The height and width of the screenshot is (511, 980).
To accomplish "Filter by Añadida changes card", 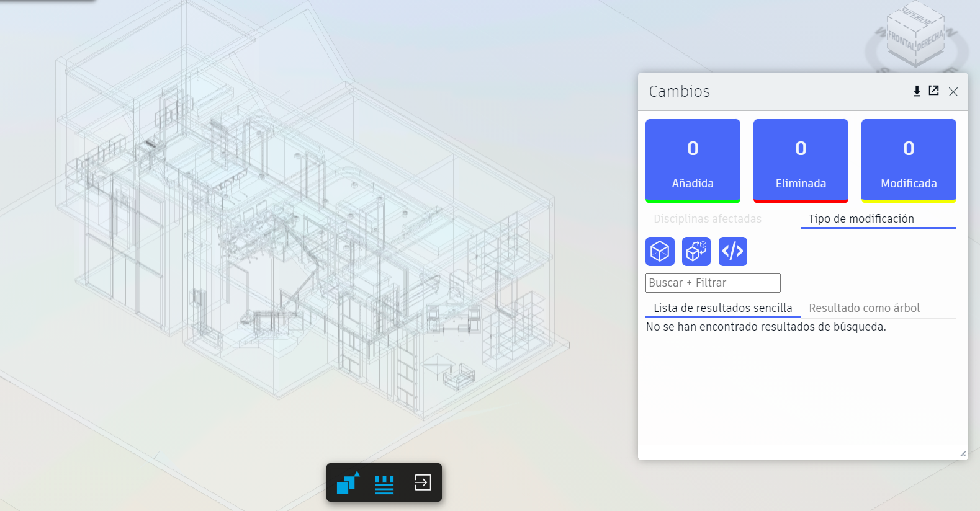I will [693, 161].
